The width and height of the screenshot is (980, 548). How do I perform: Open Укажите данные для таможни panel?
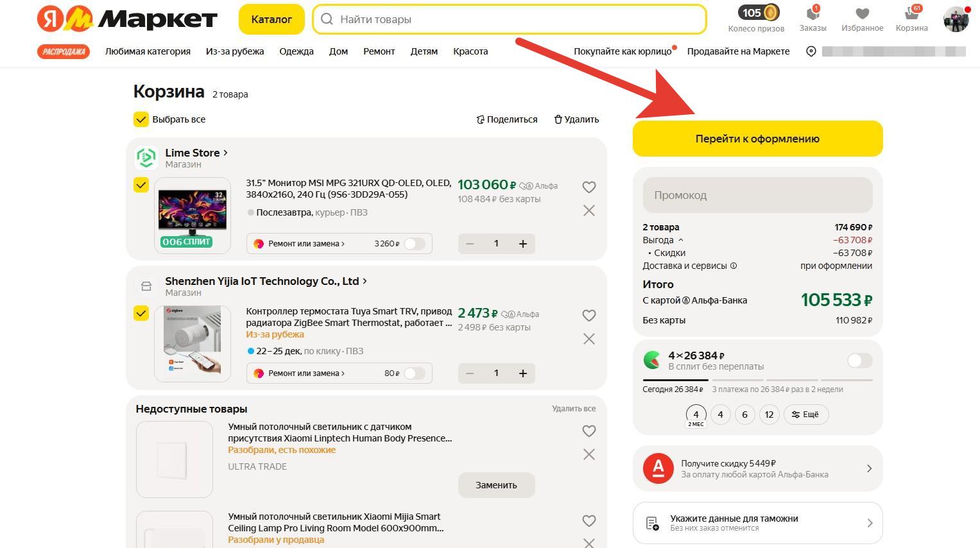click(757, 523)
